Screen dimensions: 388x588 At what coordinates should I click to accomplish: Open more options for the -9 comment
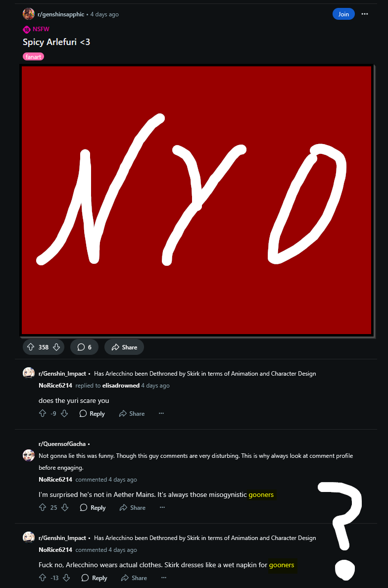click(x=161, y=413)
